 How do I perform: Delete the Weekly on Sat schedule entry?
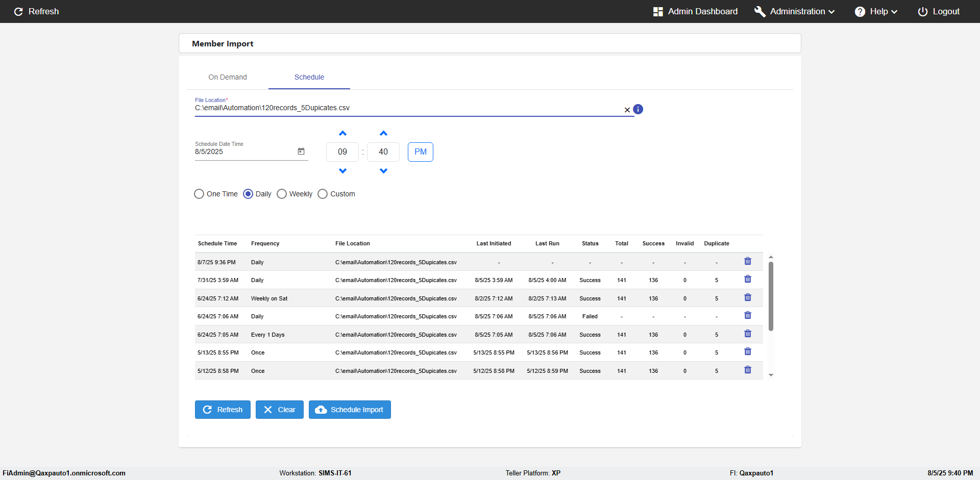coord(748,297)
